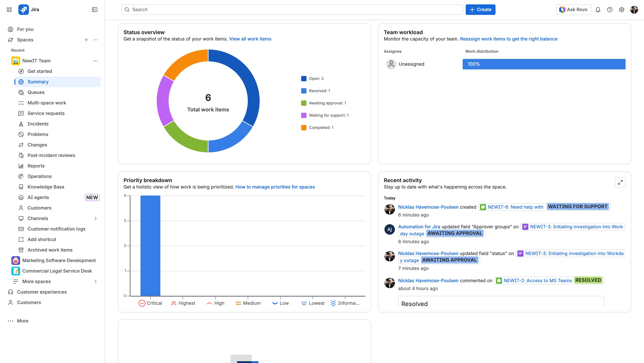Collapse the sidebar with the toggle icon
Viewport: 644px width, 363px height.
coord(94,9)
